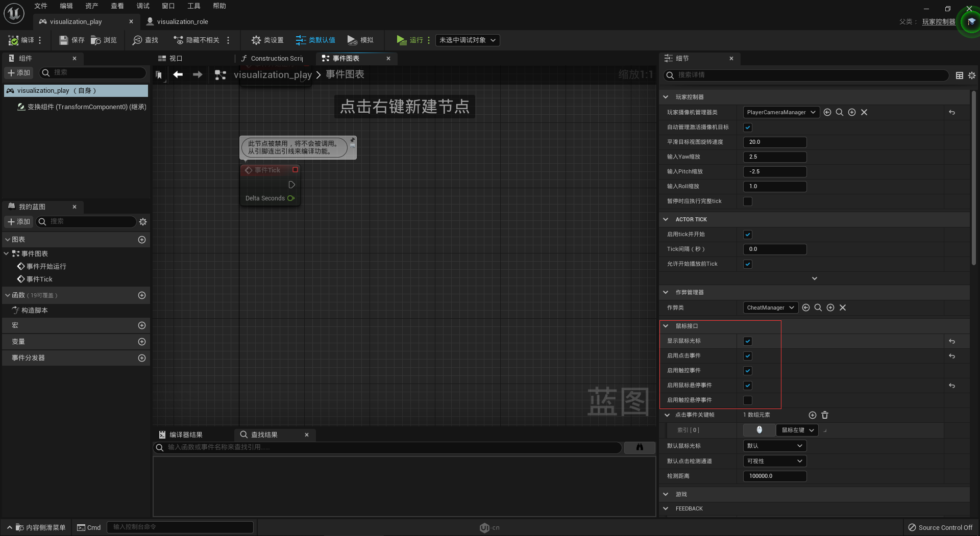Open the PlayerCameraManager dropdown
This screenshot has height=536, width=980.
click(780, 112)
